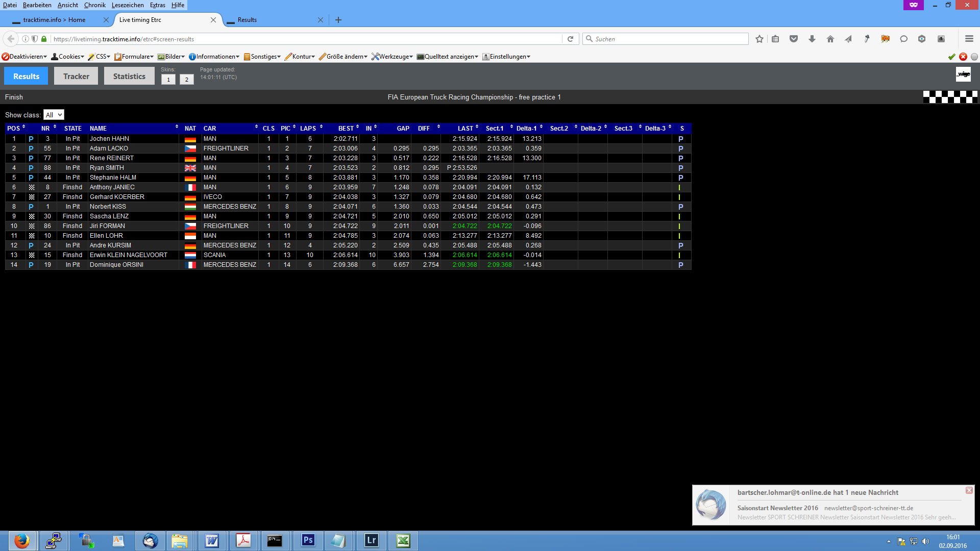Sort table by LAPS column
The width and height of the screenshot is (980, 551).
(x=310, y=129)
